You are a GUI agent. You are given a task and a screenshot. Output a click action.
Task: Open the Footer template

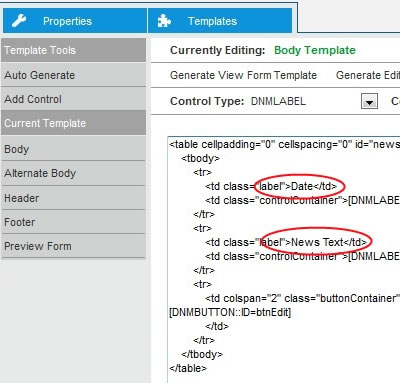73,222
